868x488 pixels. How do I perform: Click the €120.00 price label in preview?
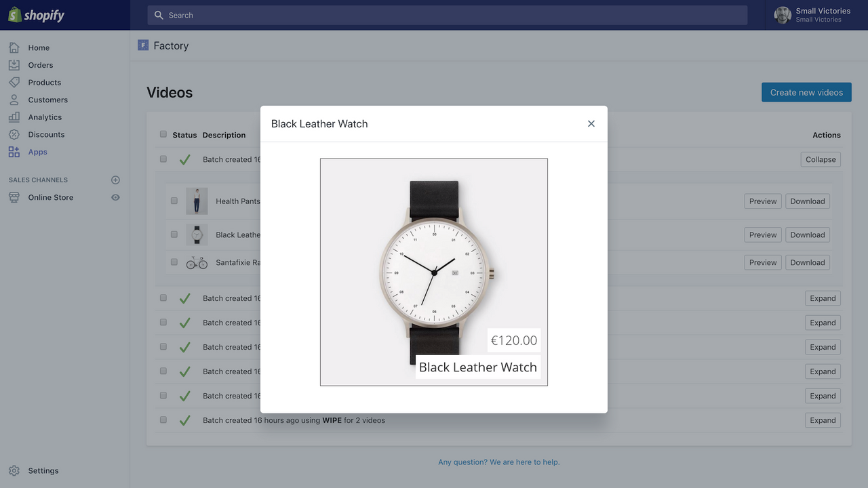514,340
